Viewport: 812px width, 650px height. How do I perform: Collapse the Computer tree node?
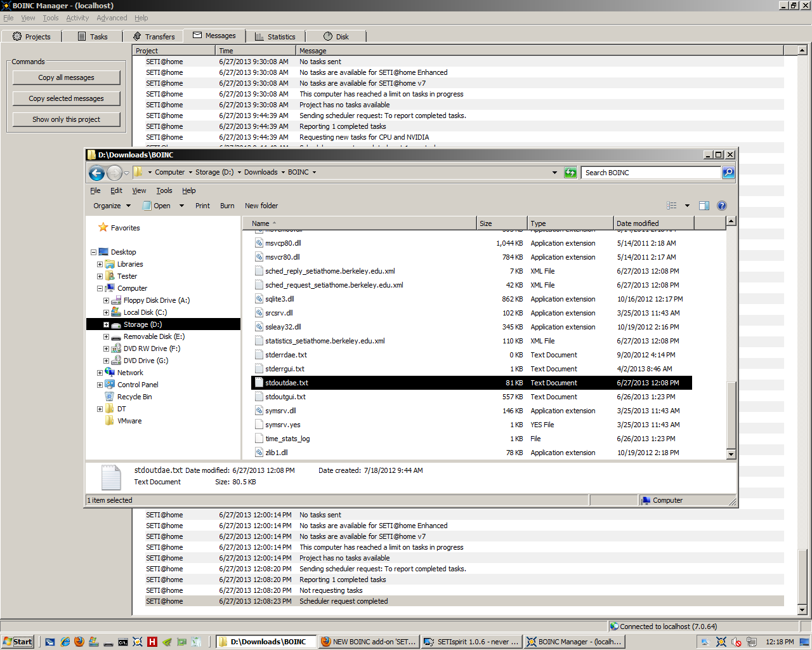[100, 288]
